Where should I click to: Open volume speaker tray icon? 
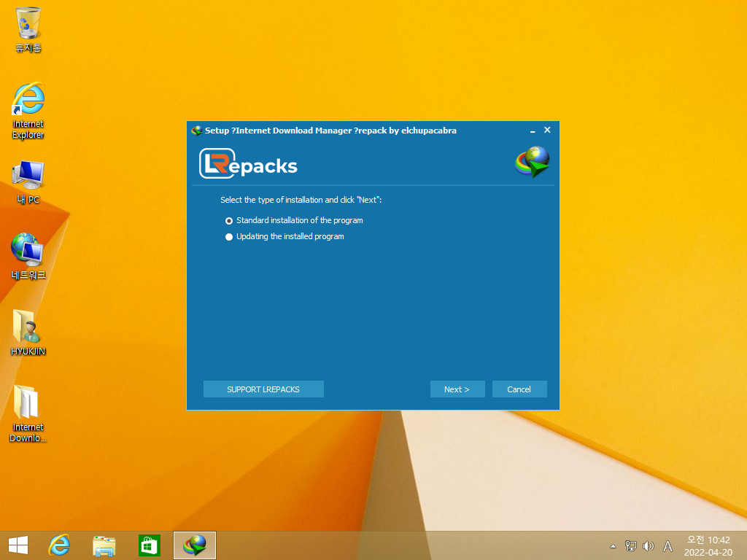tap(648, 546)
